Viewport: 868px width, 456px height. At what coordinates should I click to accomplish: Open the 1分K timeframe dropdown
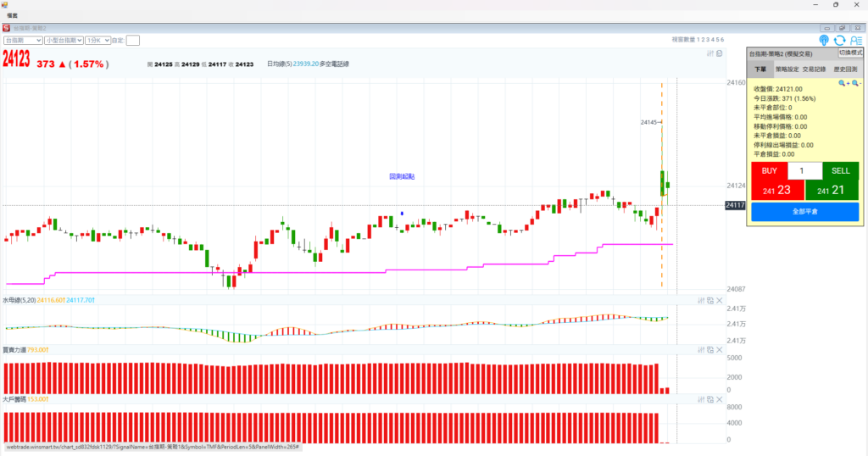[97, 40]
